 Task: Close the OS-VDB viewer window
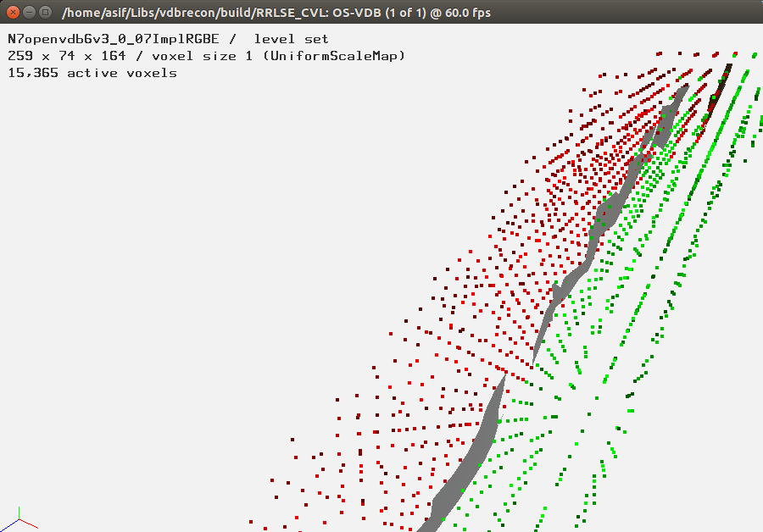(13, 12)
